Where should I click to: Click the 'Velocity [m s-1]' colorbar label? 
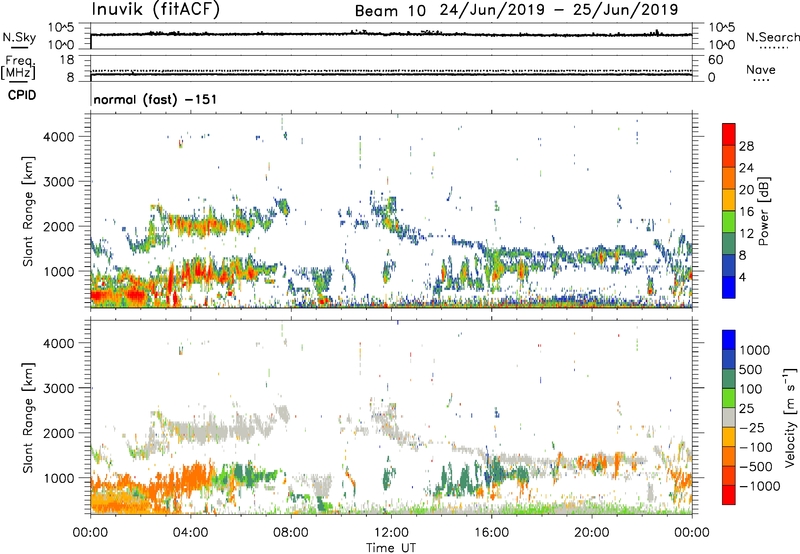(790, 417)
